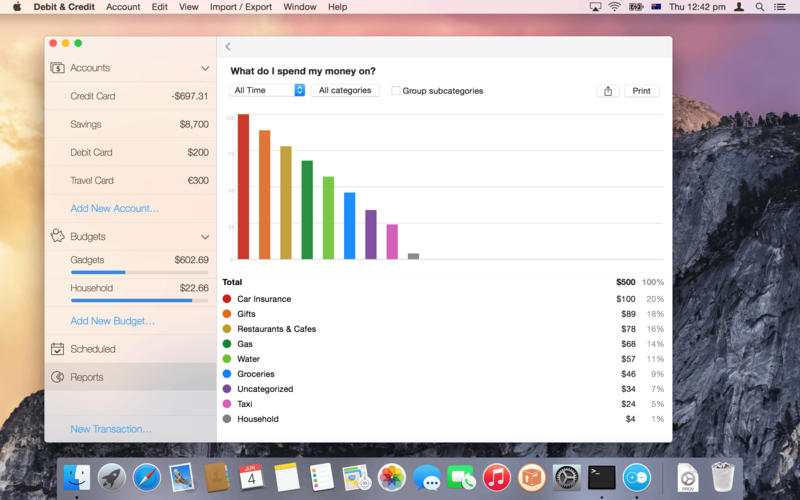Open the Account menu
This screenshot has height=500, width=800.
[123, 7]
